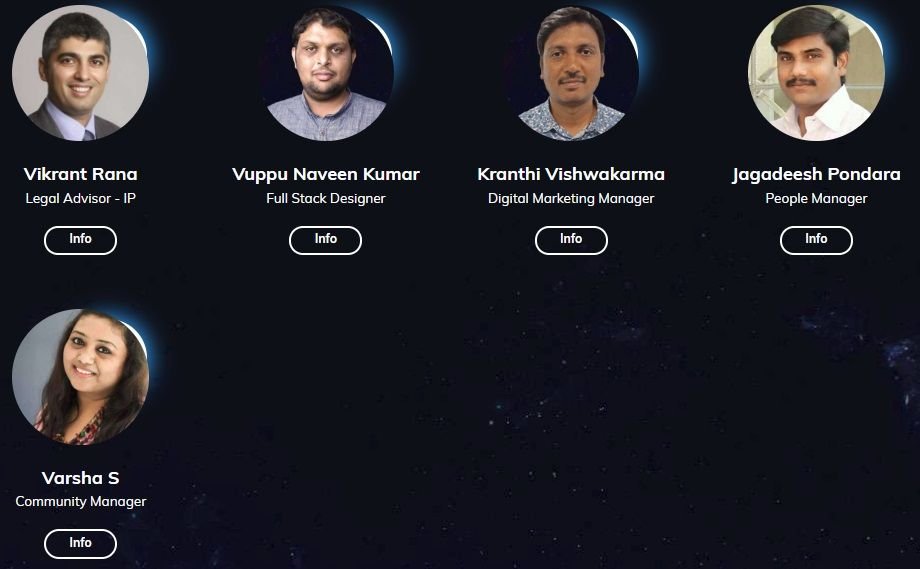Click the Full Stack Designer title
This screenshot has width=920, height=569.
(326, 199)
